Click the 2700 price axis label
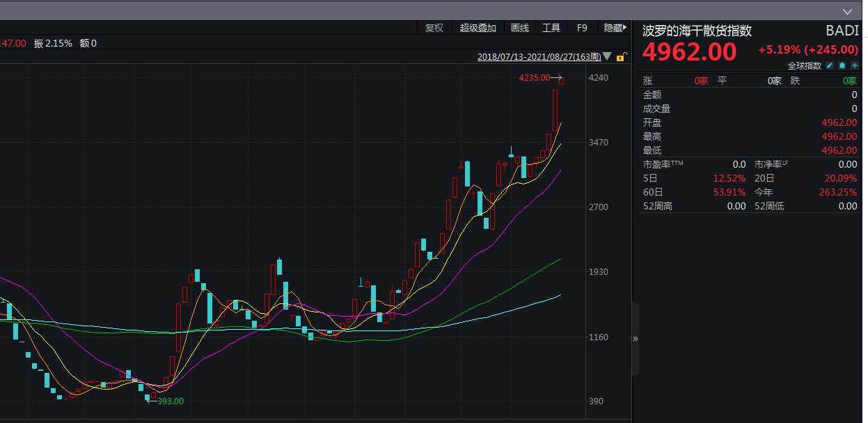Image resolution: width=868 pixels, height=423 pixels. pyautogui.click(x=599, y=207)
